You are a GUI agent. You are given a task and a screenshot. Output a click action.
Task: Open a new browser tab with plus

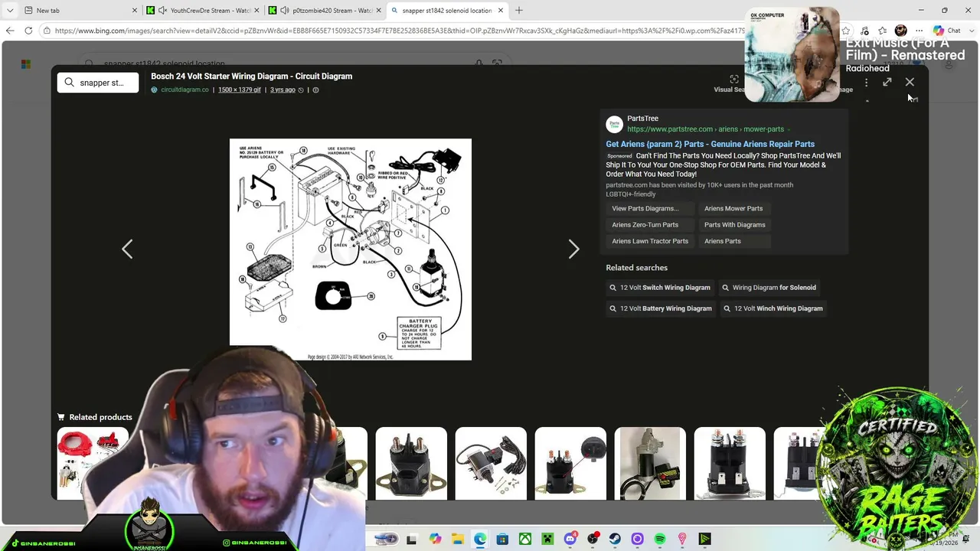tap(519, 10)
